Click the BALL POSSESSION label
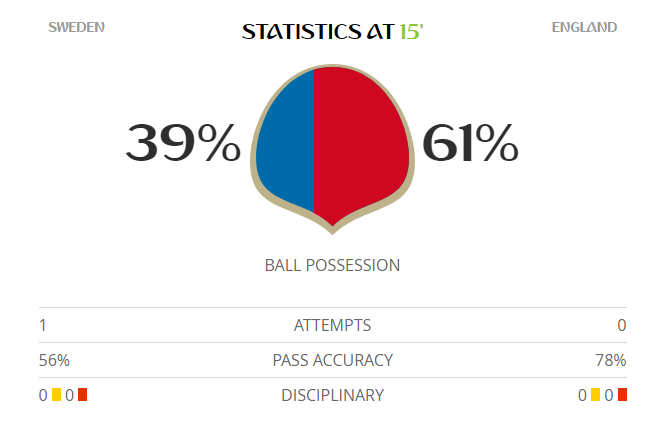668x448 pixels. tap(332, 265)
